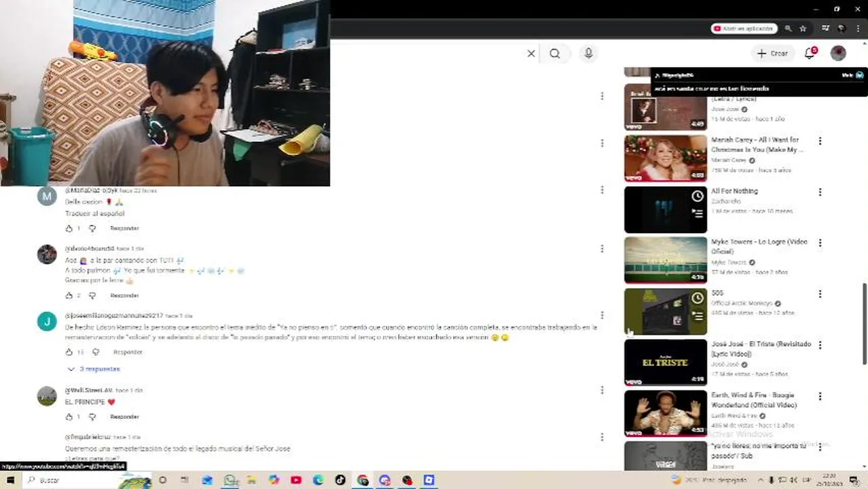Open WhatsApp from the taskbar

[231, 480]
